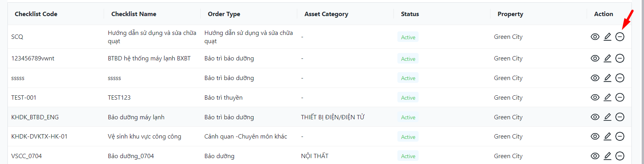Click the Status column header
644x164 pixels.
coord(410,14)
